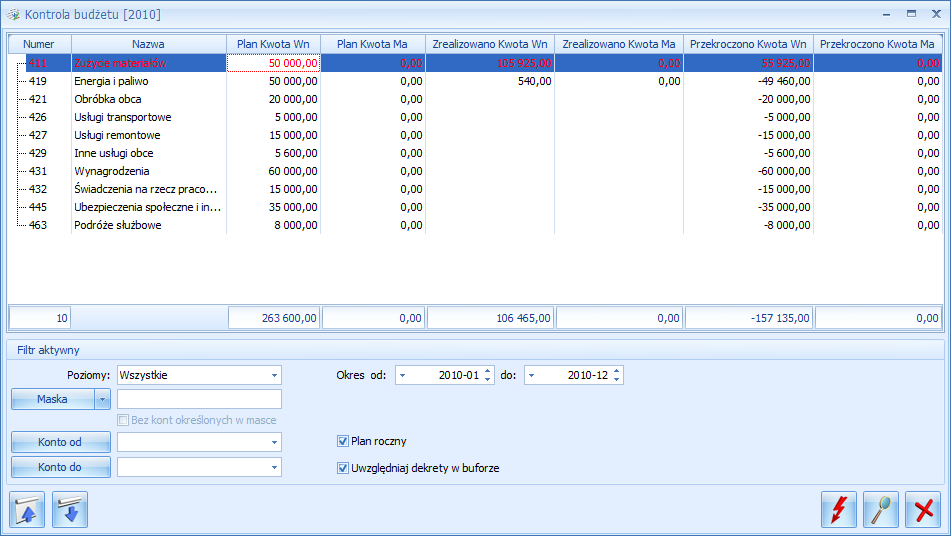Sort by Przekroczono Kwota Ma column header
Image resolution: width=951 pixels, height=536 pixels.
878,44
